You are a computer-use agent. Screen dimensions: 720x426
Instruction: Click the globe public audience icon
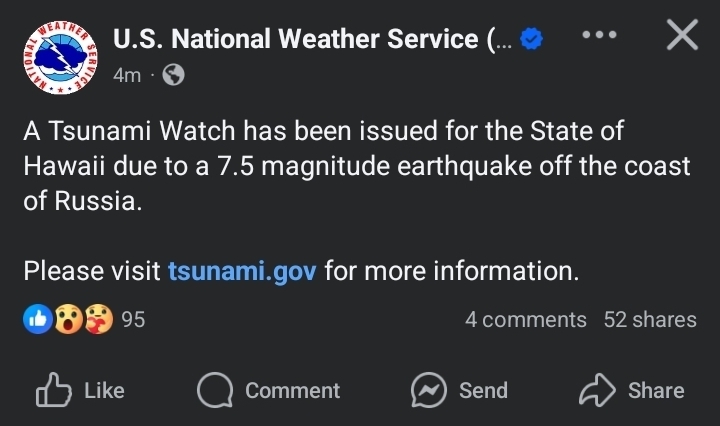(x=173, y=75)
